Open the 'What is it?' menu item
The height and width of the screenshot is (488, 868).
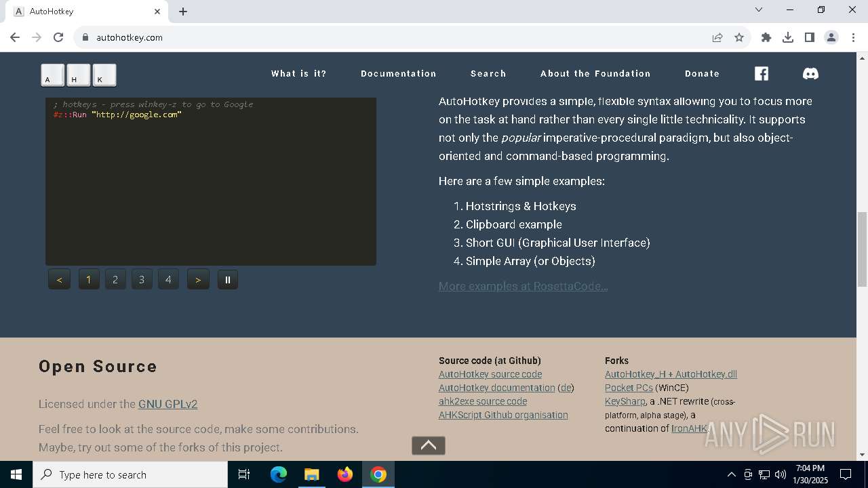(299, 73)
